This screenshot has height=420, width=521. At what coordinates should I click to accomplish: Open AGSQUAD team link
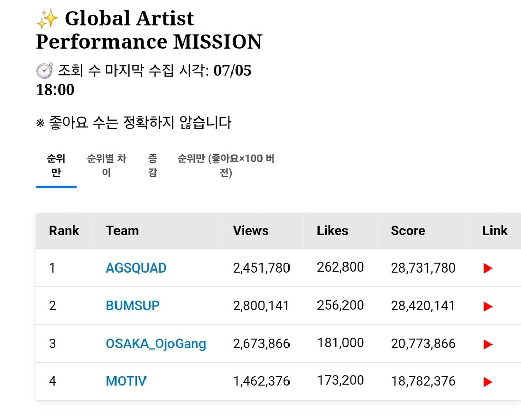(136, 268)
